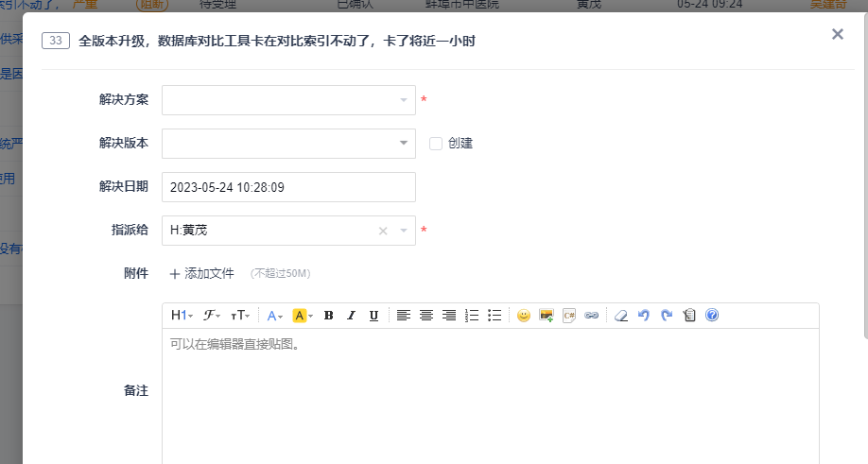Image resolution: width=868 pixels, height=464 pixels.
Task: Insert a bulleted list
Action: [x=495, y=316]
